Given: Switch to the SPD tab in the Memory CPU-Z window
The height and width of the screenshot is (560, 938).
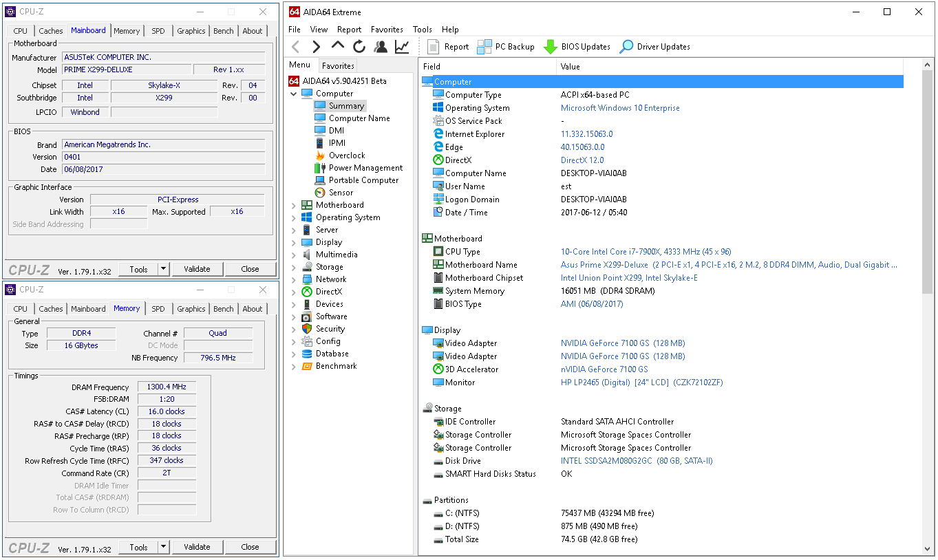Looking at the screenshot, I should (x=158, y=309).
